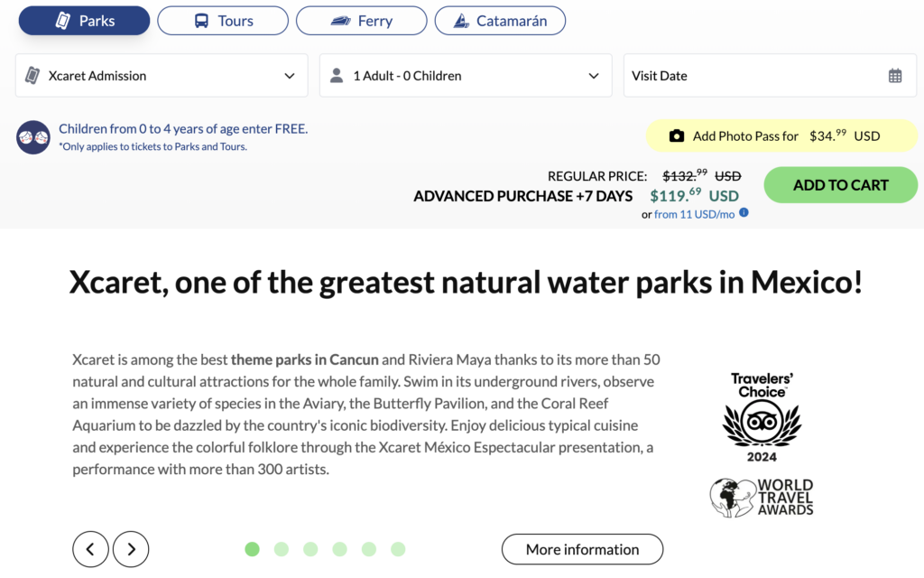Click the blue info icon near USD/mo
Screen dimensions: 924x578
pos(744,212)
